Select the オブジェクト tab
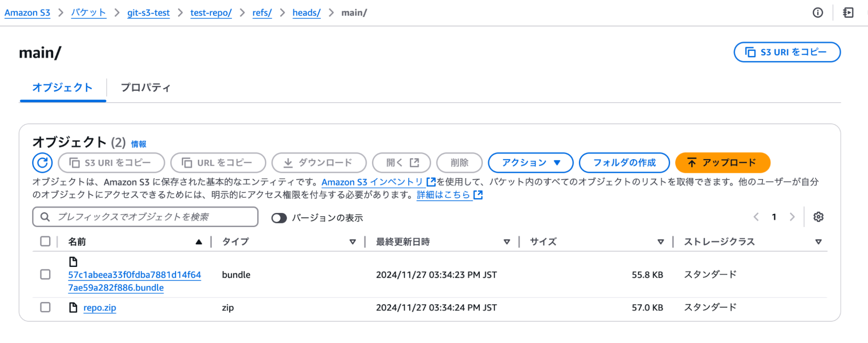The width and height of the screenshot is (868, 343). point(63,87)
